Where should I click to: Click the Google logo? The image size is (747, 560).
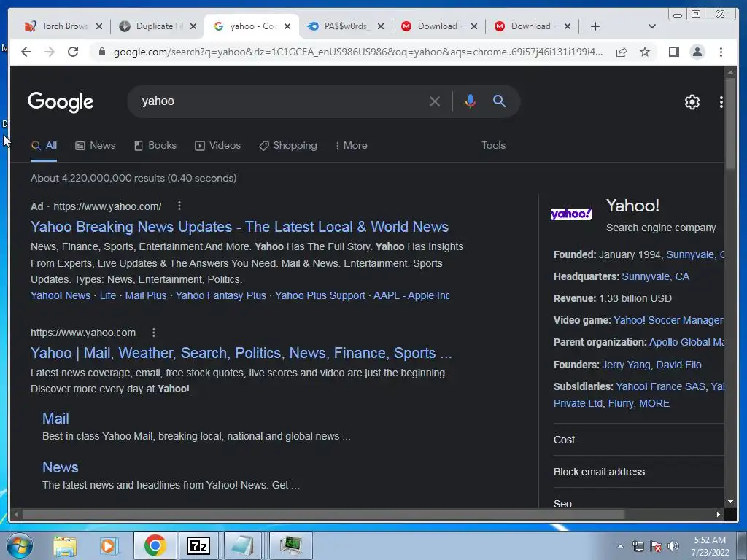tap(61, 102)
